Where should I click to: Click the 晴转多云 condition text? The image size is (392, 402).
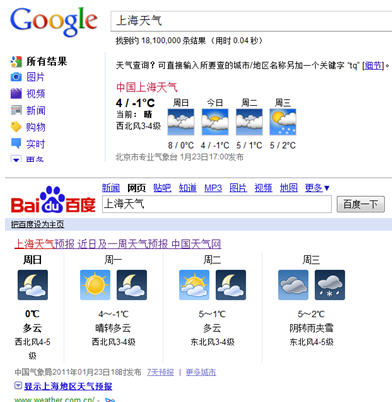click(x=113, y=328)
